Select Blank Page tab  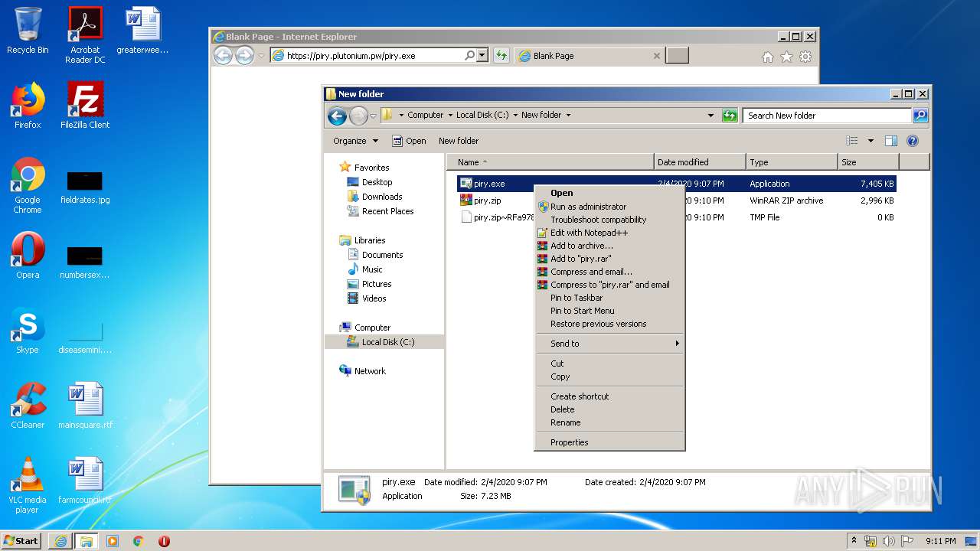click(589, 55)
